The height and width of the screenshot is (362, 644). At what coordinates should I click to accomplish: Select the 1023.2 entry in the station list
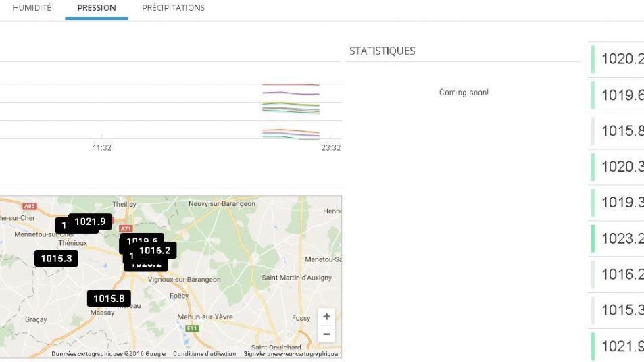tap(622, 238)
